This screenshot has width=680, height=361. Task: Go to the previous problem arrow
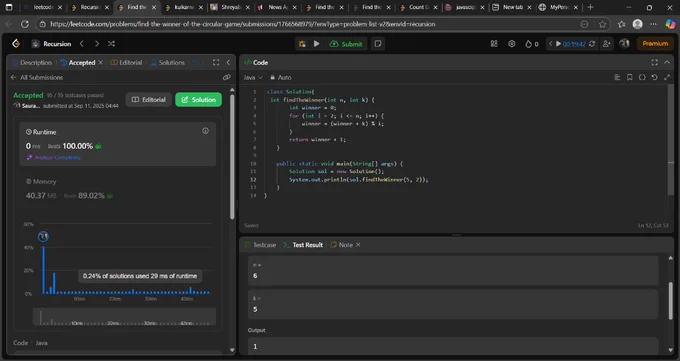[x=82, y=44]
